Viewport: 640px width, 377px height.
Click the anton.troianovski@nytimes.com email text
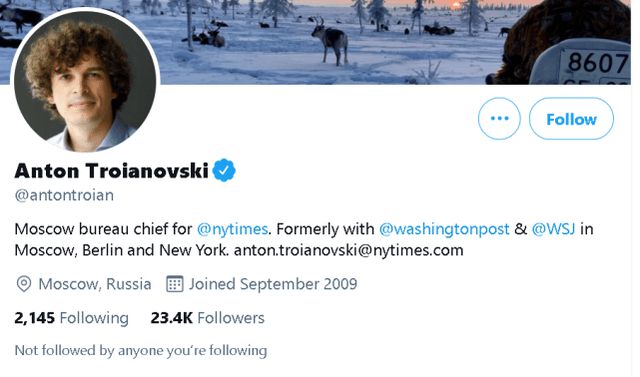(x=349, y=250)
